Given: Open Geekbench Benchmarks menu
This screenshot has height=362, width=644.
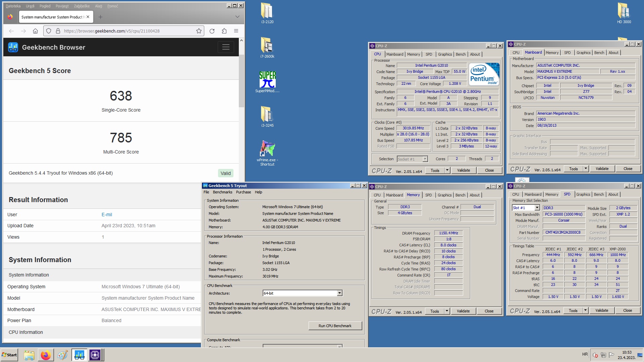Looking at the screenshot, I should 222,192.
